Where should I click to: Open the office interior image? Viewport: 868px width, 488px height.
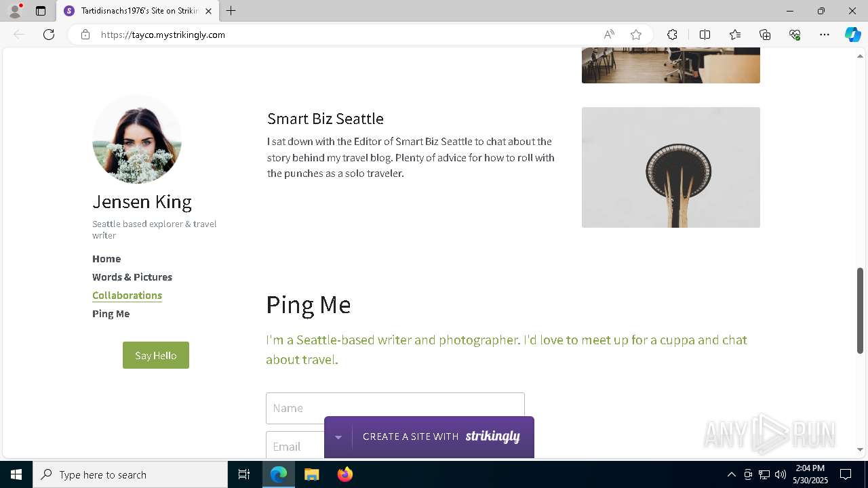point(671,66)
